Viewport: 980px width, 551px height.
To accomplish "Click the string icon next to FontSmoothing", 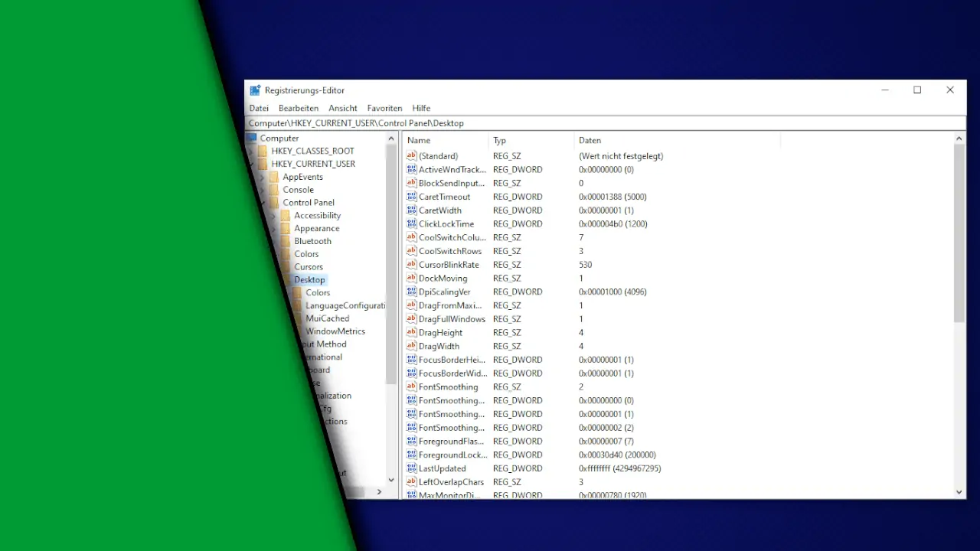I will tap(412, 387).
